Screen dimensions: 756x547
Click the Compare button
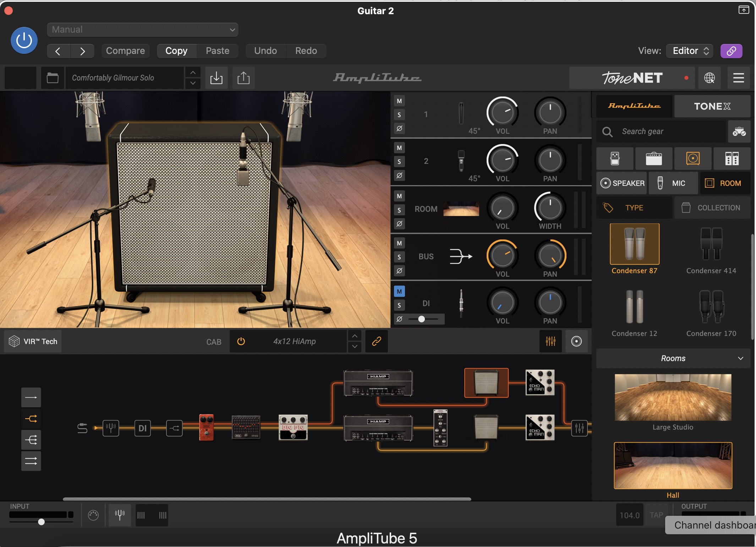click(125, 51)
